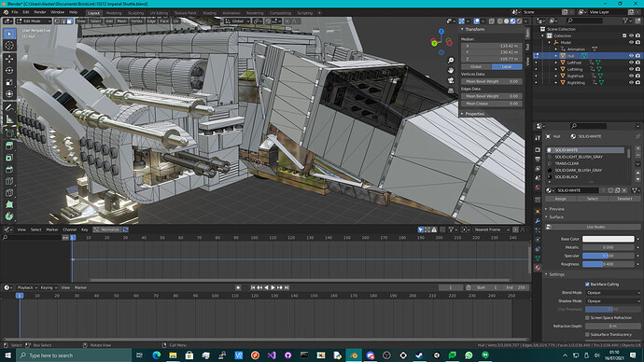The width and height of the screenshot is (644, 362).
Task: Open World properties tab
Action: [x=538, y=188]
